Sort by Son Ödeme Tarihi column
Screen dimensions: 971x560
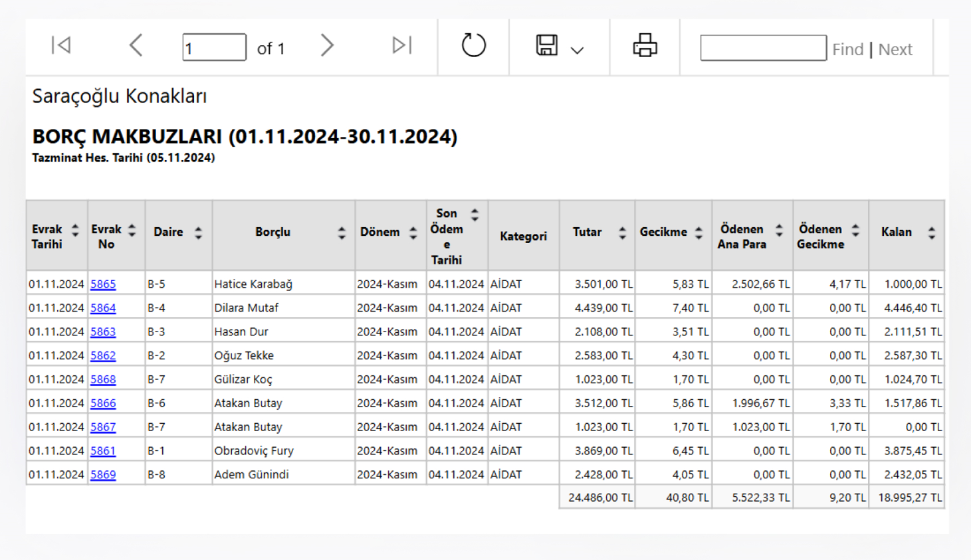coord(475,215)
